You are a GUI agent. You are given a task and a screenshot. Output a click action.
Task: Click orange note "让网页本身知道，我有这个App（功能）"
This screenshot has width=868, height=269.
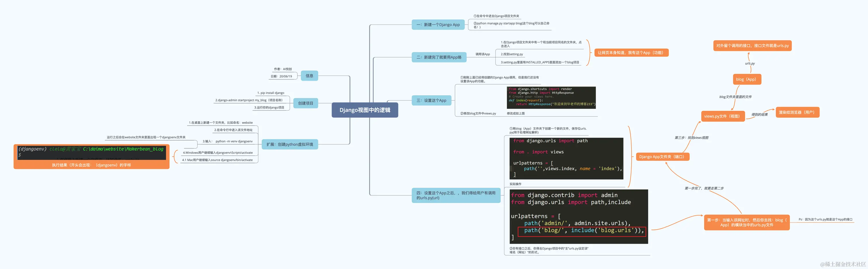631,53
